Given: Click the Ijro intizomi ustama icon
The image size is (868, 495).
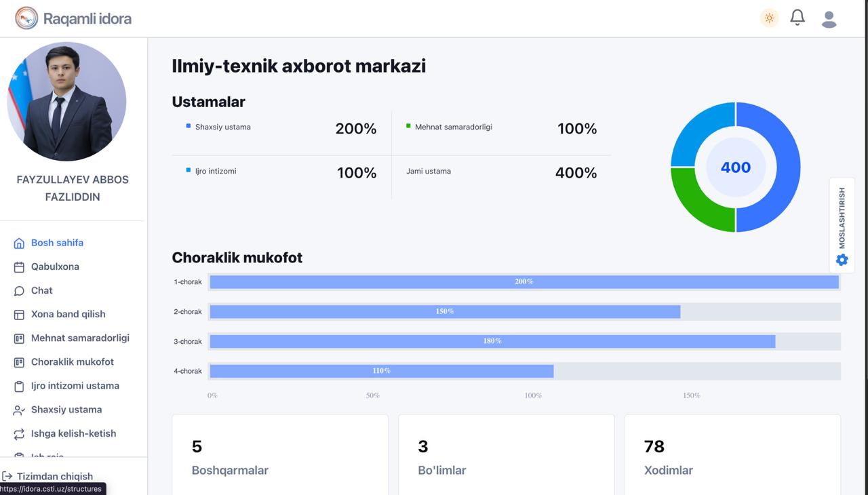Looking at the screenshot, I should coord(18,385).
